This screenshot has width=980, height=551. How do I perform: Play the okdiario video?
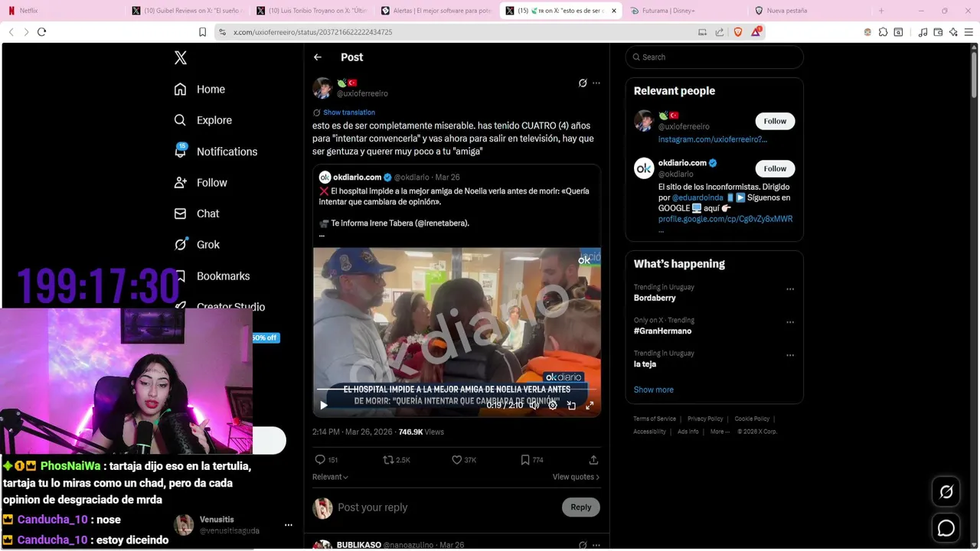tap(324, 406)
